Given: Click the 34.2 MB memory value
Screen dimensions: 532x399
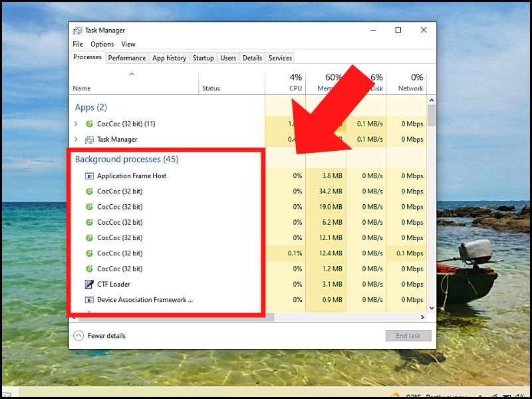Looking at the screenshot, I should click(x=331, y=192).
